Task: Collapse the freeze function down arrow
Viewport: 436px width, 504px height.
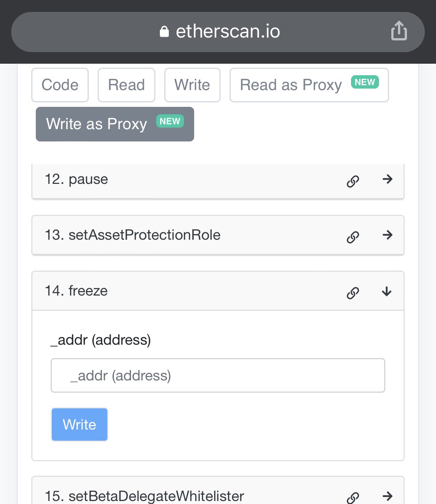Action: coord(387,291)
